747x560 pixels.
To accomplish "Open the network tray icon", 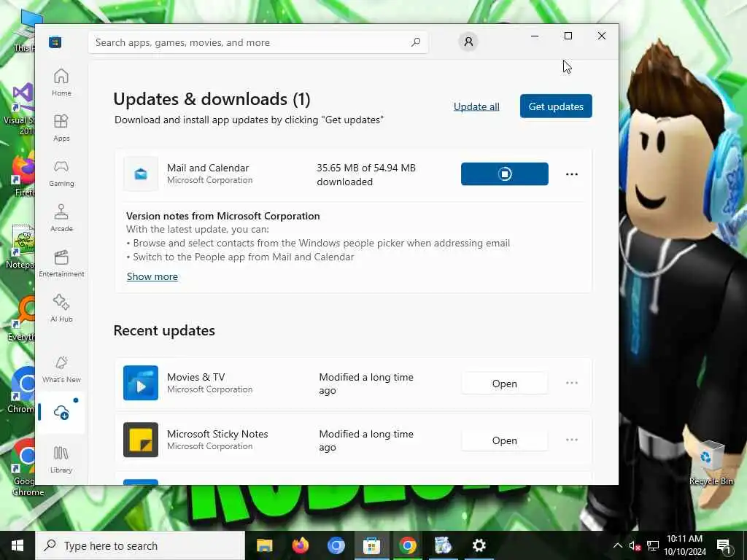I will point(653,545).
